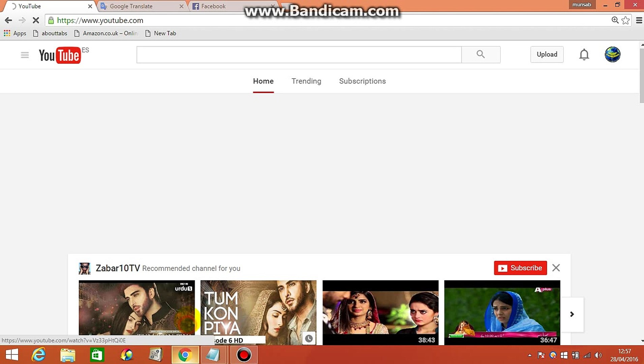Open the Chrome main menu
This screenshot has width=644, height=364.
click(639, 21)
